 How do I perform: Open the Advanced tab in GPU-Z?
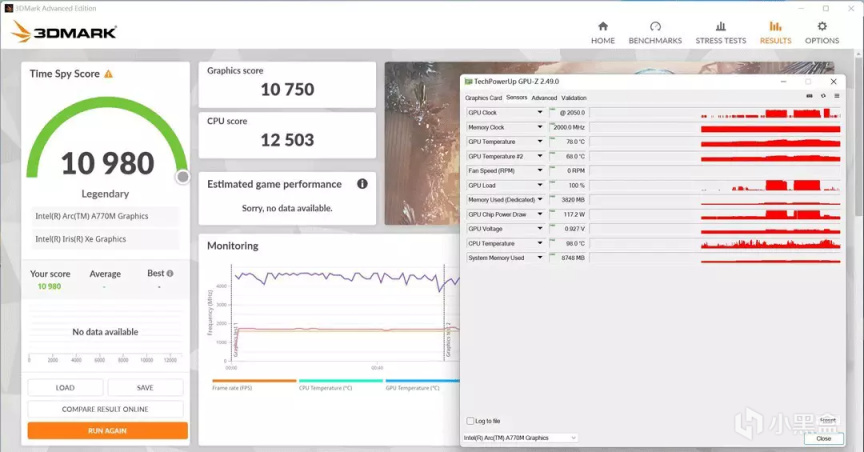click(544, 98)
